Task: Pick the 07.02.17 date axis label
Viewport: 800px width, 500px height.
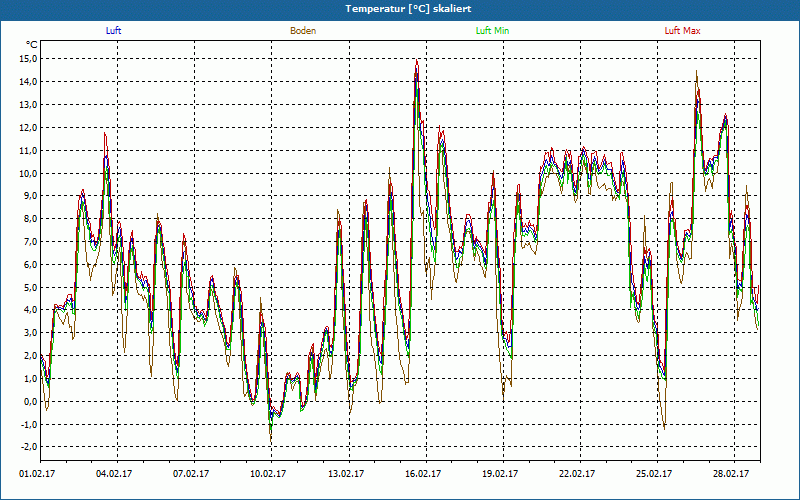Action: (x=191, y=475)
